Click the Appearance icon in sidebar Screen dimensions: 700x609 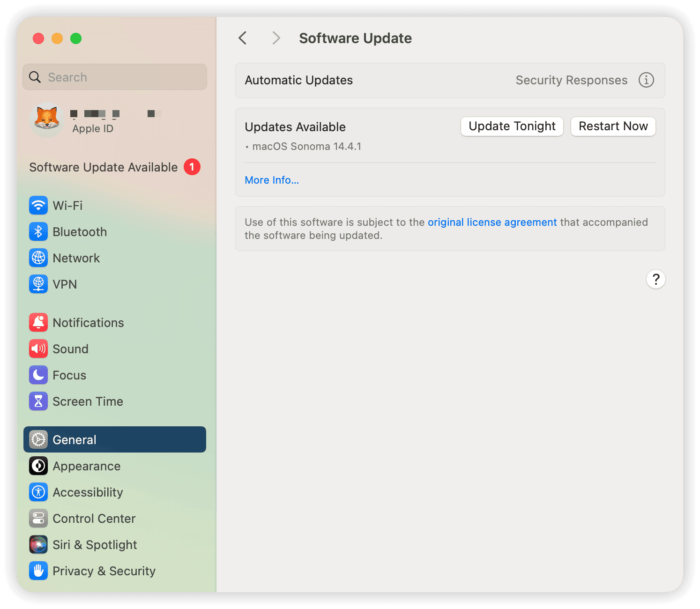(x=38, y=466)
